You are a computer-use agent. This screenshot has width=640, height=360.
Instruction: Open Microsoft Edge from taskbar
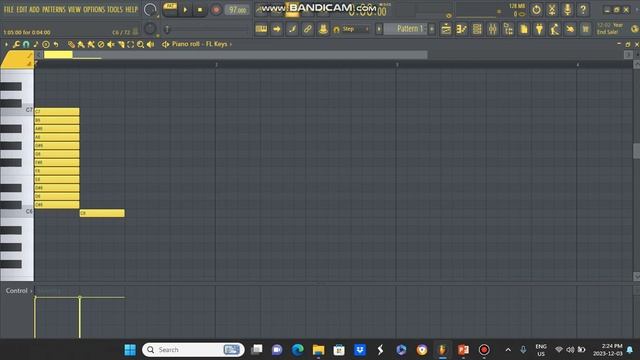point(298,350)
